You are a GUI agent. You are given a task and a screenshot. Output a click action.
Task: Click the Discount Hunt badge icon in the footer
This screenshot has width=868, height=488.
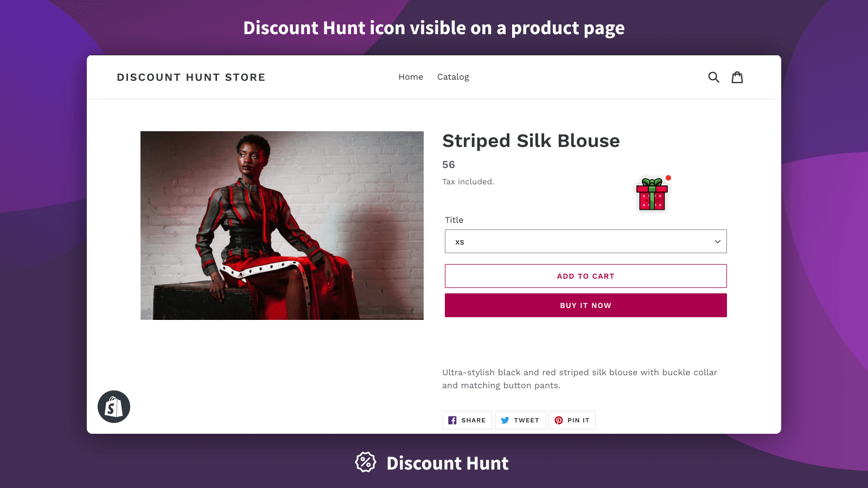pos(365,462)
